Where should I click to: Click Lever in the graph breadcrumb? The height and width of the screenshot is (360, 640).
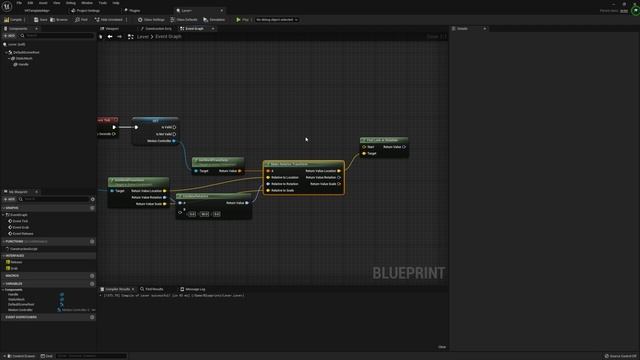(142, 37)
